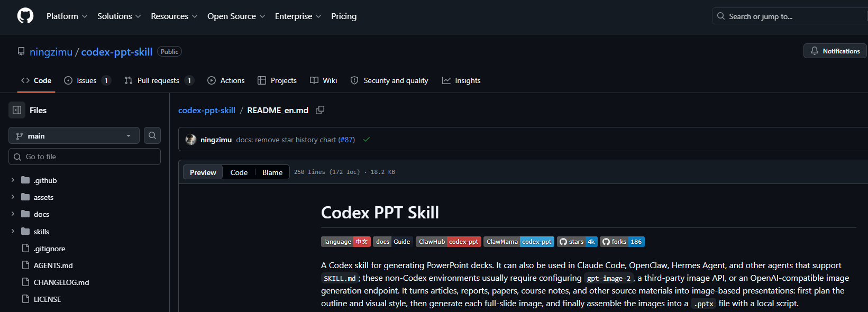This screenshot has width=868, height=312.
Task: Click the docs Guide badge
Action: tap(393, 242)
